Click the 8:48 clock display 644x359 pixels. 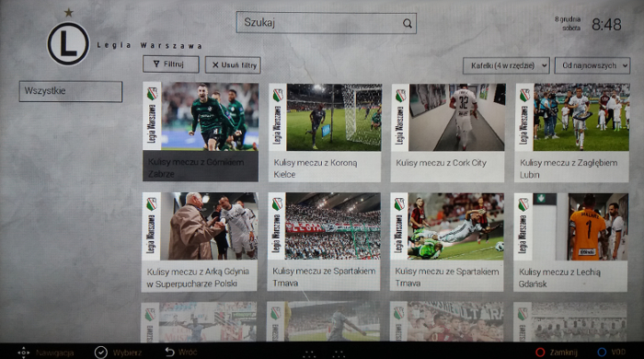coord(606,24)
